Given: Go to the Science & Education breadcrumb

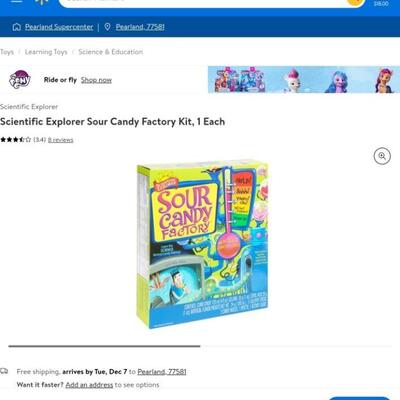Looking at the screenshot, I should tap(111, 52).
